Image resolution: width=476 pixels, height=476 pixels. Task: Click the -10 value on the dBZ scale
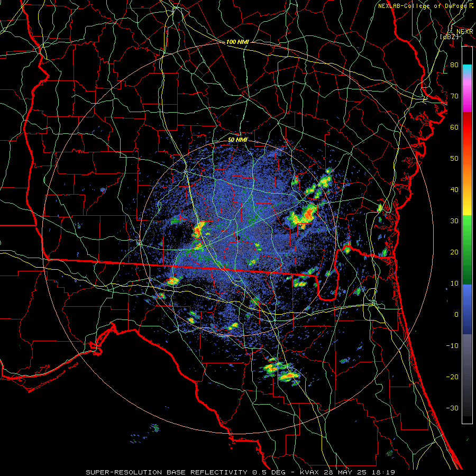pos(452,345)
